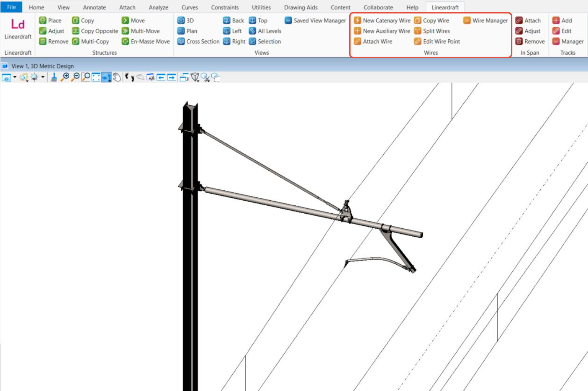Show the Left view
This screenshot has width=588, height=391.
tap(232, 31)
